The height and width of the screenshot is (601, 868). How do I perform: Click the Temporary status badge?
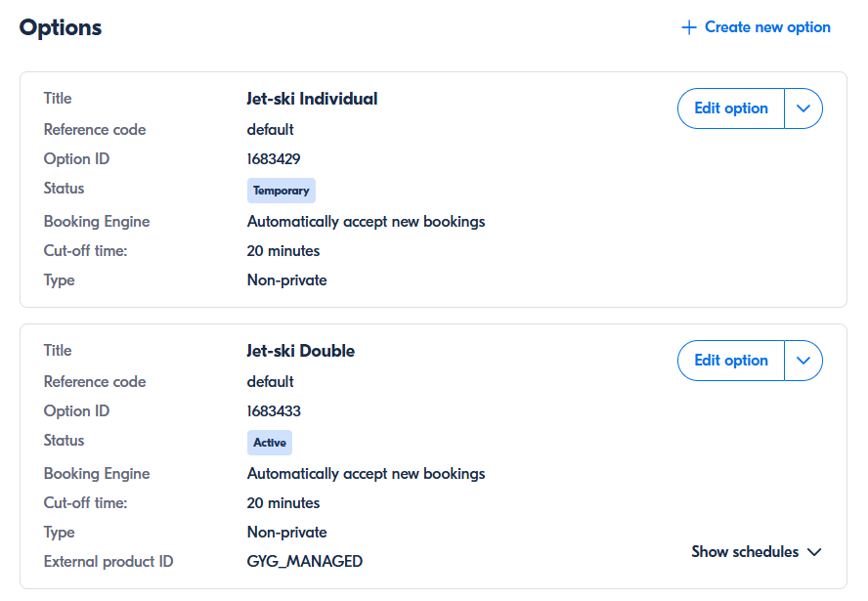click(x=282, y=191)
